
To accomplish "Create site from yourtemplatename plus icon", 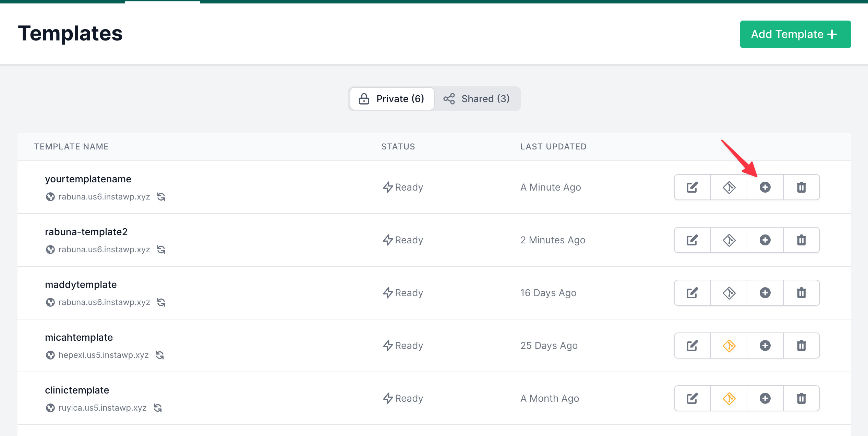I will click(x=765, y=187).
